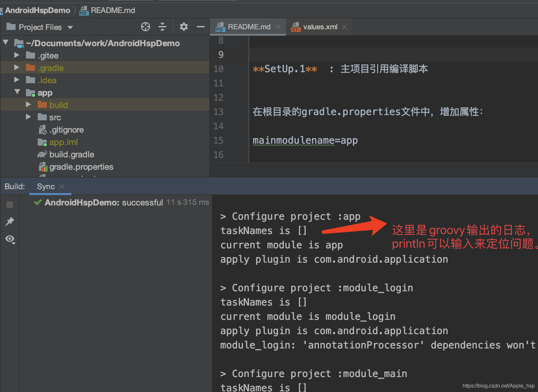Select gradle.properties in the project tree
This screenshot has width=538, height=392.
tap(81, 167)
